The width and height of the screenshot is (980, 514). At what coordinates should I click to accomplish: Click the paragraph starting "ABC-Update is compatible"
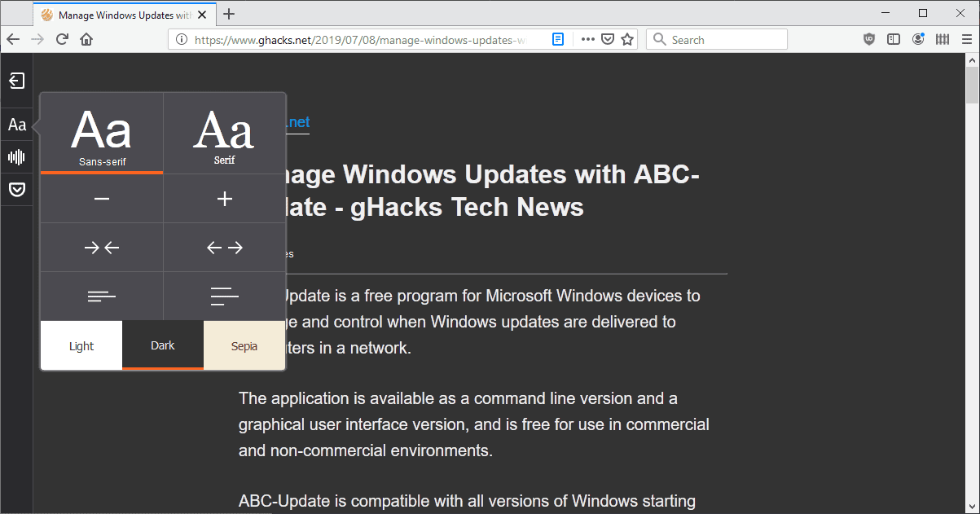[x=468, y=500]
